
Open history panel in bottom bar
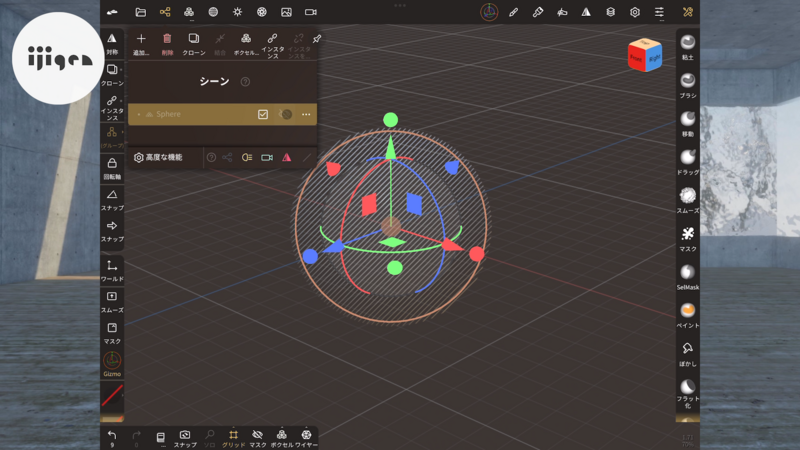pos(160,438)
